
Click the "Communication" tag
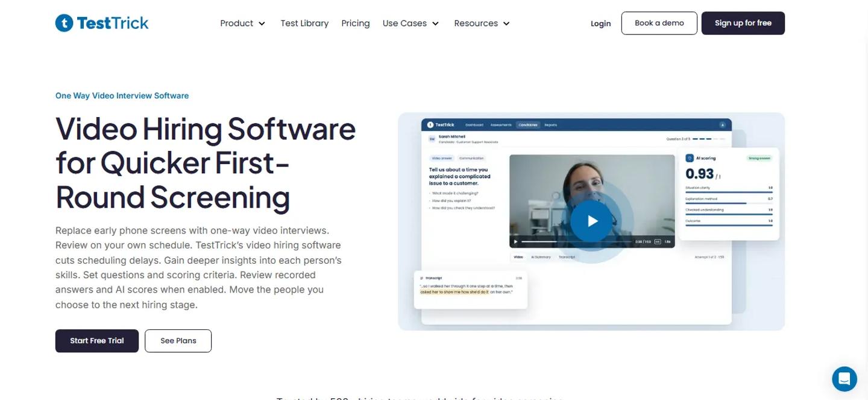tap(471, 158)
